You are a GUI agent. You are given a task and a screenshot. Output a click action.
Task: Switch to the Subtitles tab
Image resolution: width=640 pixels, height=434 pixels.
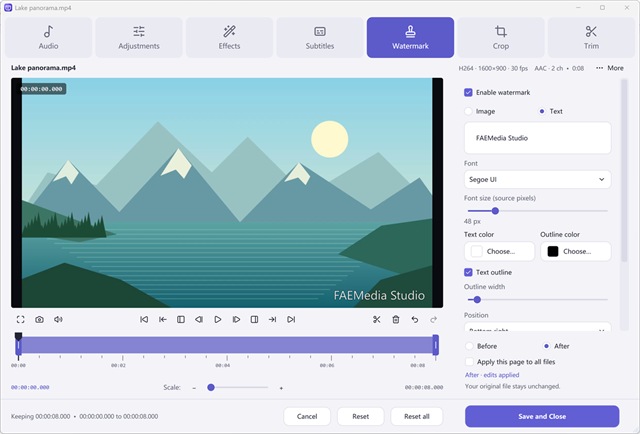coord(320,37)
